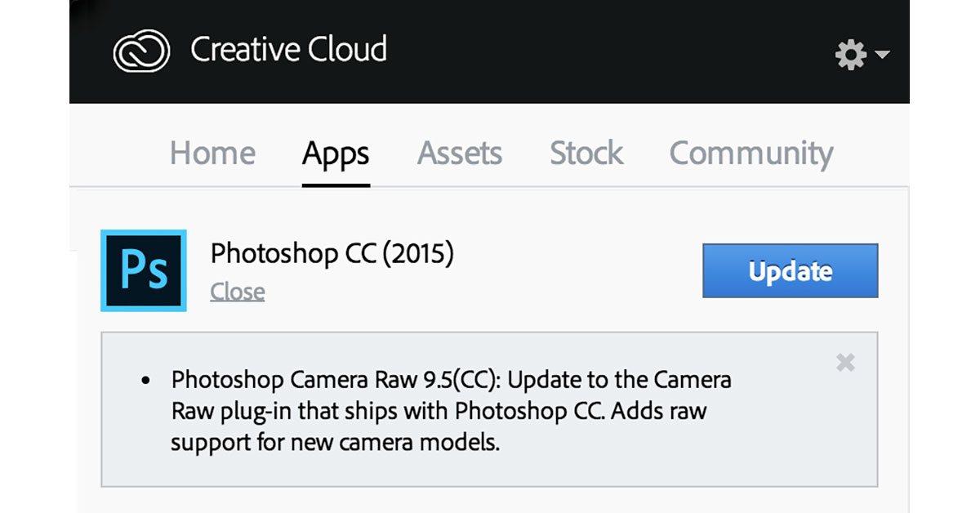This screenshot has height=513, width=980.
Task: Click the Photoshop CC (2015) title
Action: coord(332,254)
